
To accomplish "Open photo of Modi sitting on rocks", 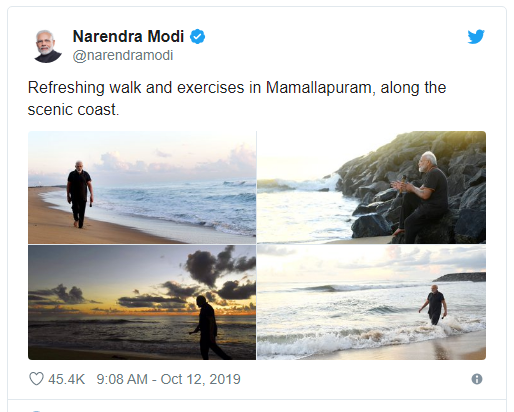I will point(371,187).
